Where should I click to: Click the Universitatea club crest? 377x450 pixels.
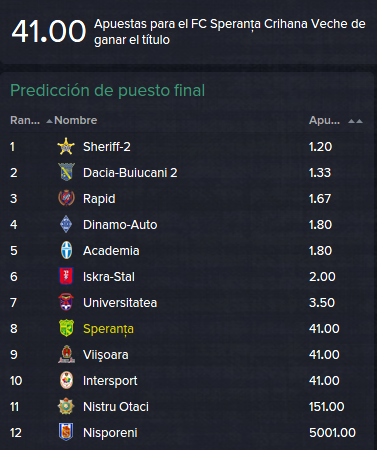tap(66, 302)
